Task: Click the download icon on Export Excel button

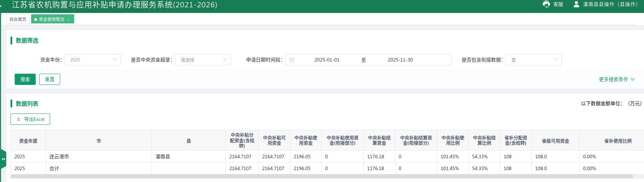Action: 19,119
